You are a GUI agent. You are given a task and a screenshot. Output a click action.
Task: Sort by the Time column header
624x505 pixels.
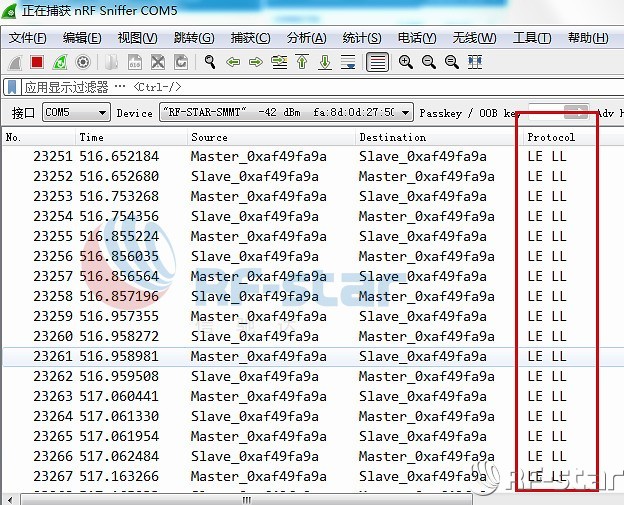(92, 137)
